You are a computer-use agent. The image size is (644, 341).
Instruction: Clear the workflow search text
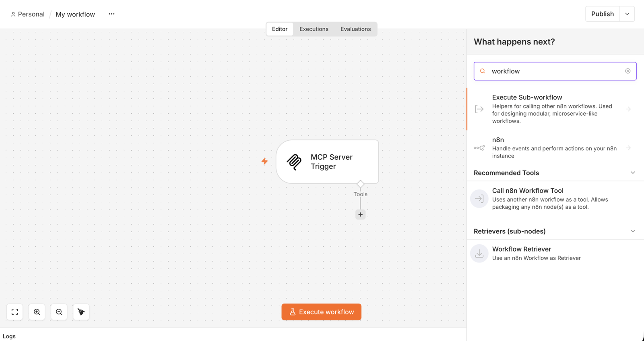pos(627,71)
